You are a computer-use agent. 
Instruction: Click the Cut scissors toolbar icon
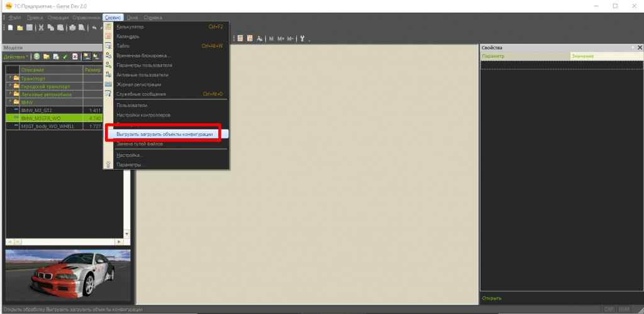click(x=41, y=28)
